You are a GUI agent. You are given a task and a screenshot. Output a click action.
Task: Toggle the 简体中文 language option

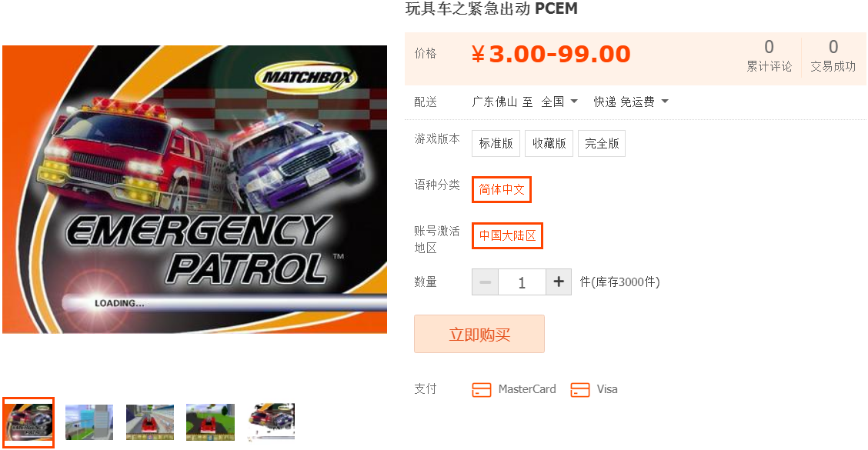point(502,189)
